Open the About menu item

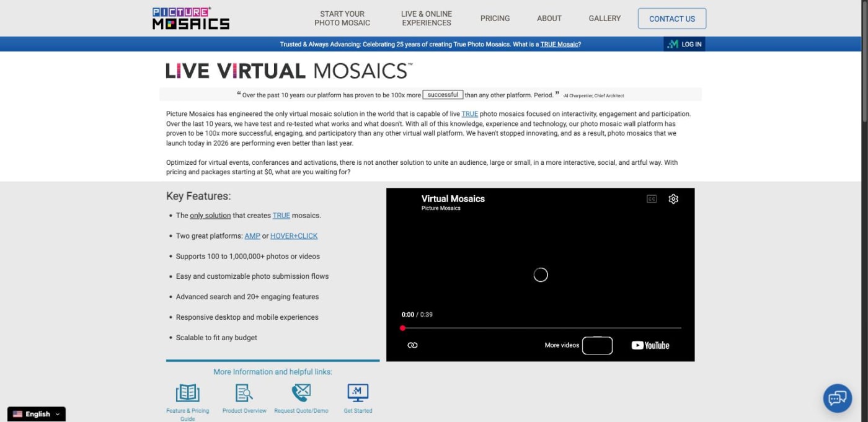click(x=549, y=19)
